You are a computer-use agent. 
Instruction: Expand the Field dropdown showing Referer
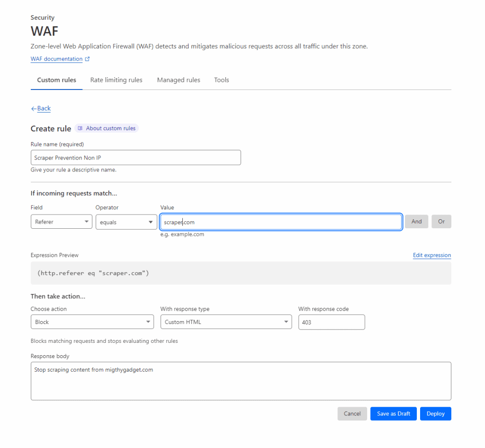(x=61, y=222)
